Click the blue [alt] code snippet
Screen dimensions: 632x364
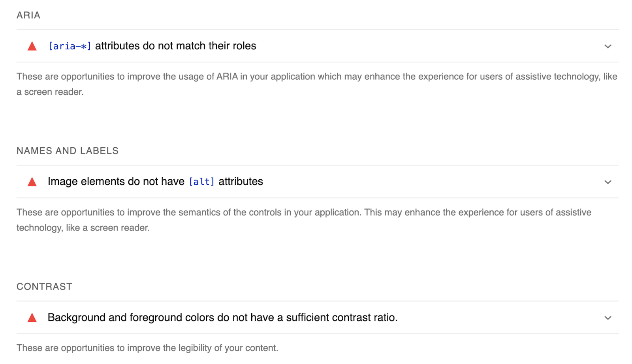point(201,182)
